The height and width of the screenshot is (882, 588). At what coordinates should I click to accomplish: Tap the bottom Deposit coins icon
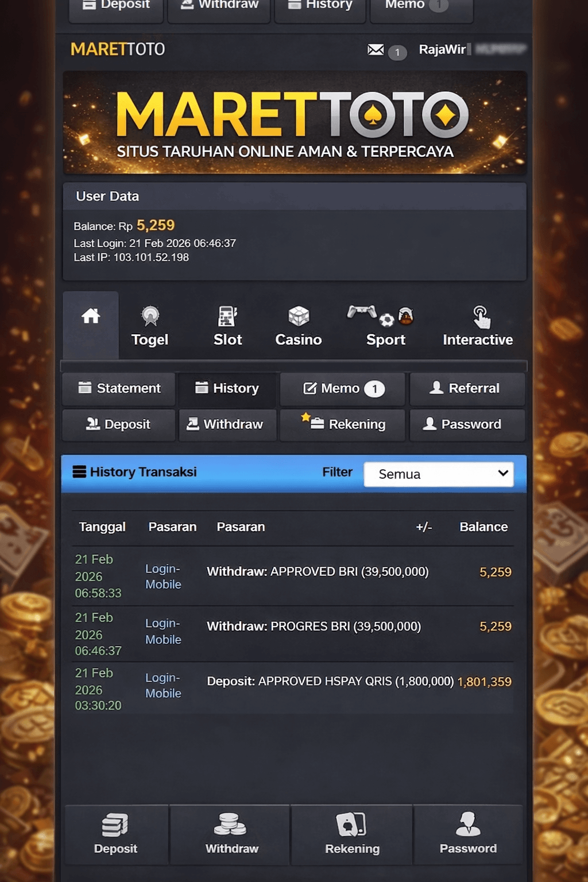[115, 825]
